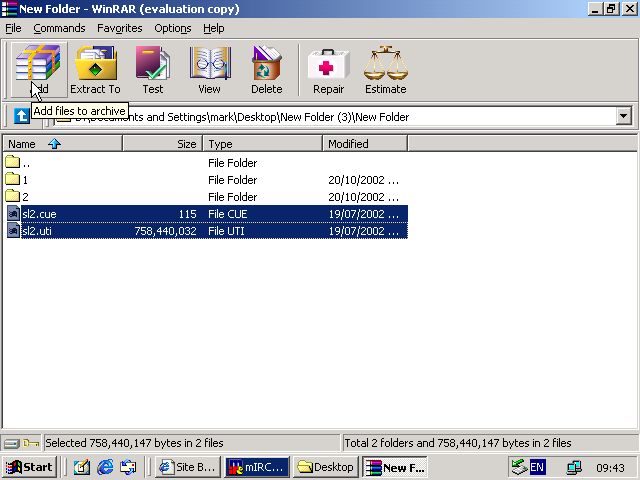Click the modified date of folder 2

coord(363,197)
